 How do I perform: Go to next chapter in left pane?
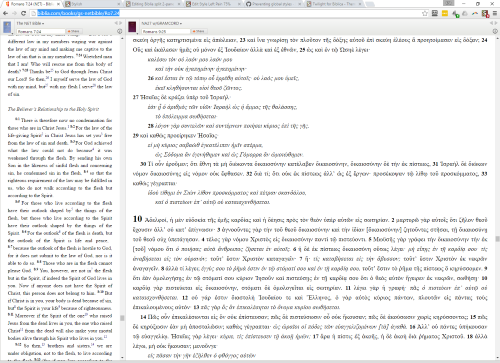click(x=120, y=23)
